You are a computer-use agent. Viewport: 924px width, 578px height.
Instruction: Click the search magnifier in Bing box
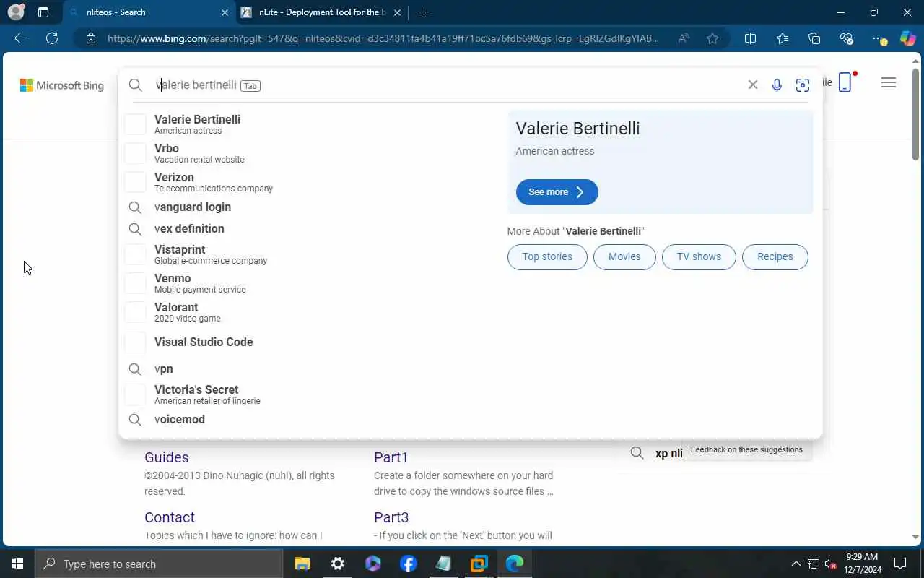(x=135, y=85)
